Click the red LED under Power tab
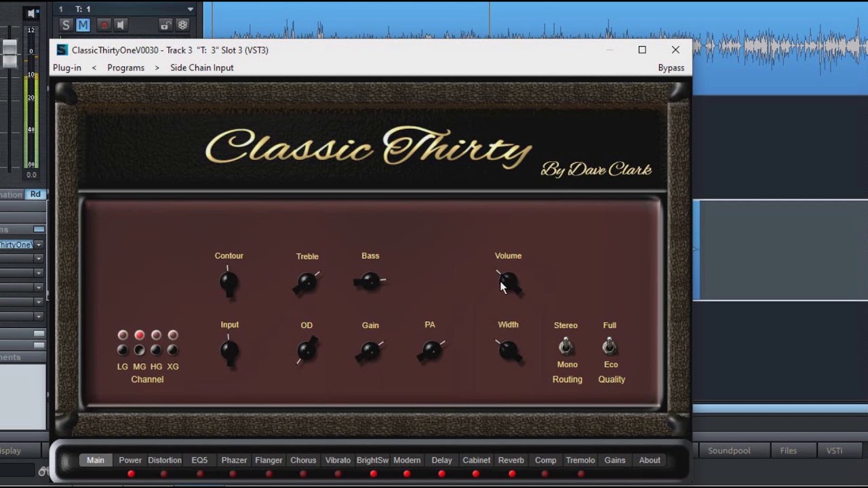Screen dimensions: 868x488 [x=131, y=474]
